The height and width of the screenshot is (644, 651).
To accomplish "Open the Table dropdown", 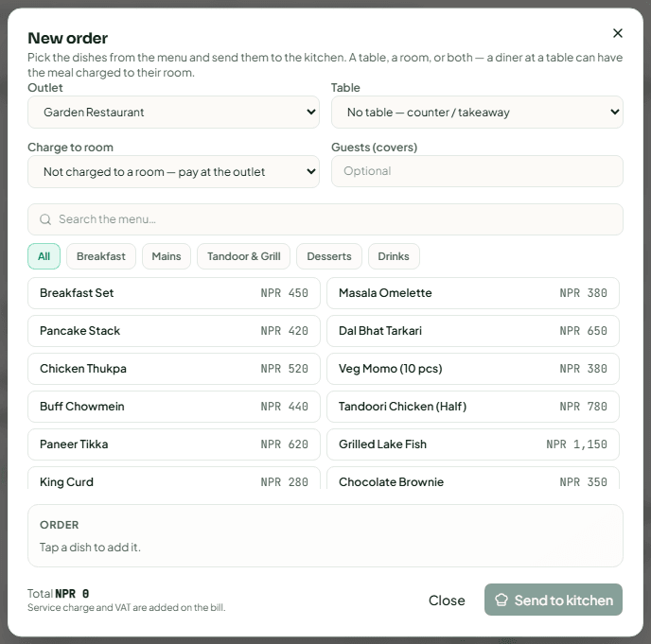I will [477, 112].
